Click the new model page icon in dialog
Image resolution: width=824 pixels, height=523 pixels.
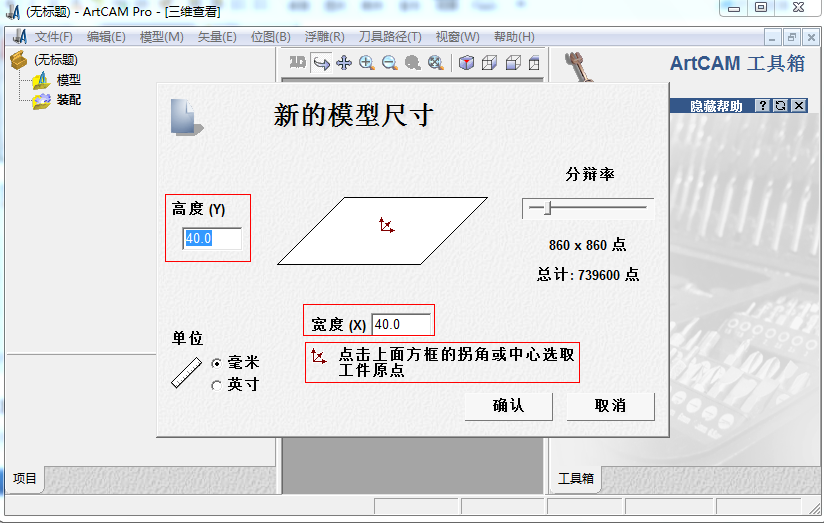click(x=187, y=117)
